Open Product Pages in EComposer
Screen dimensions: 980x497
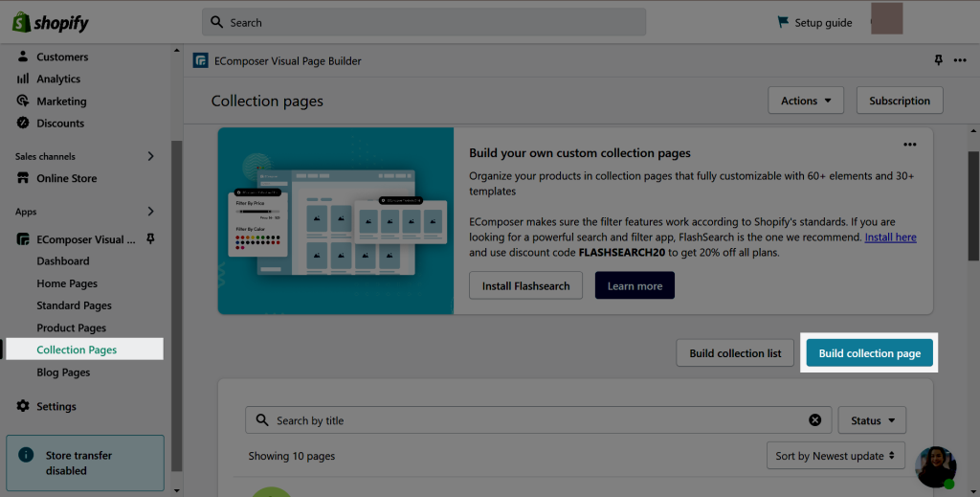coord(71,328)
